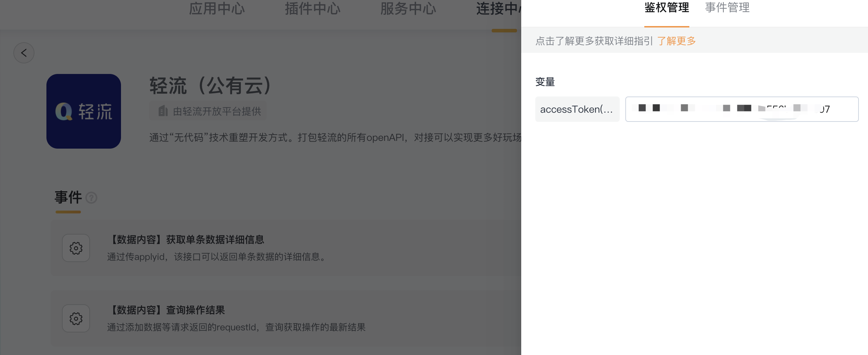The width and height of the screenshot is (868, 355).
Task: Open the 连接中心 tab
Action: click(498, 9)
